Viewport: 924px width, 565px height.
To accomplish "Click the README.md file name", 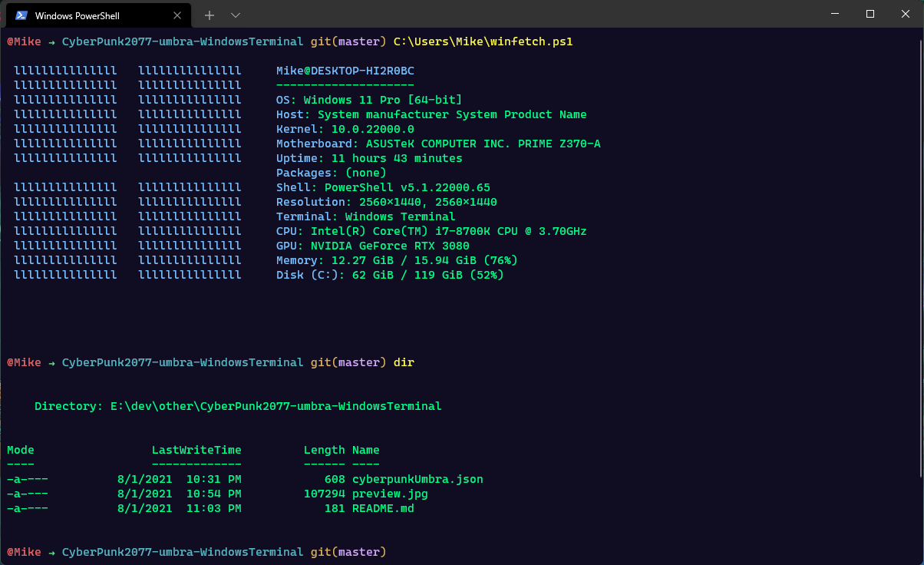I will 383,508.
